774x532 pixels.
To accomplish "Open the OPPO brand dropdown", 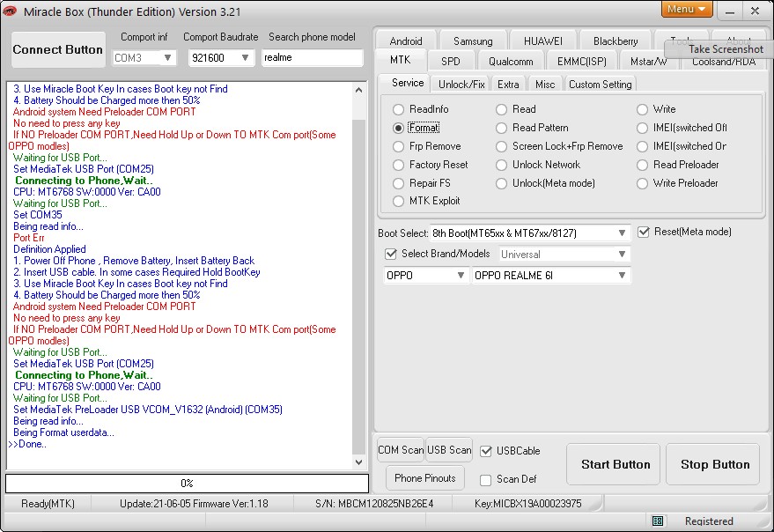I will pyautogui.click(x=461, y=276).
